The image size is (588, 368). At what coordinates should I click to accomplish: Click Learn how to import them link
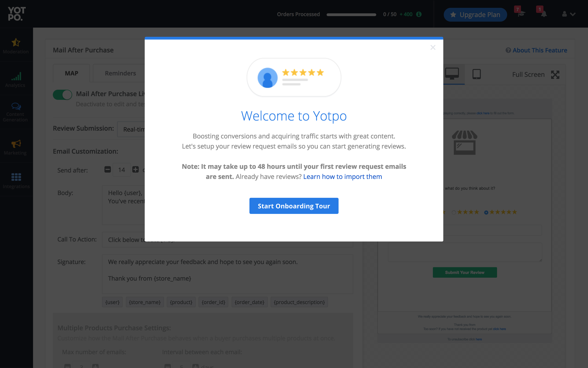click(x=343, y=176)
